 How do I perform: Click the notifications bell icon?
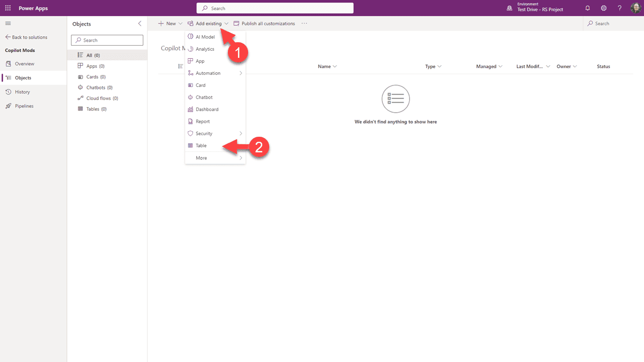pyautogui.click(x=588, y=8)
